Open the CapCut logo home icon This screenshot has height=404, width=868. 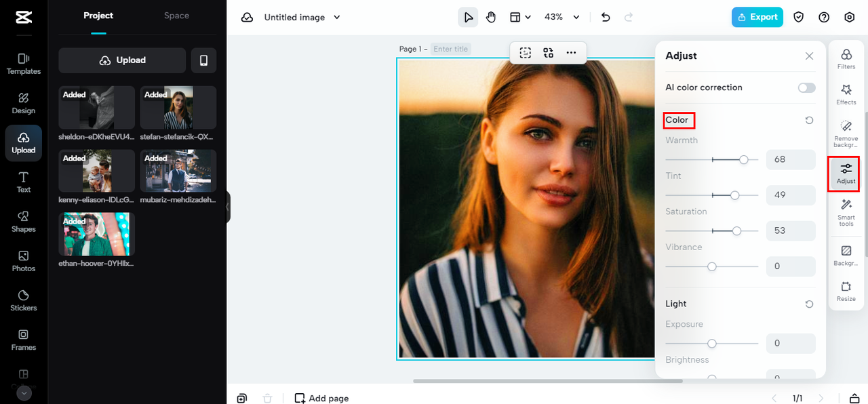tap(23, 17)
